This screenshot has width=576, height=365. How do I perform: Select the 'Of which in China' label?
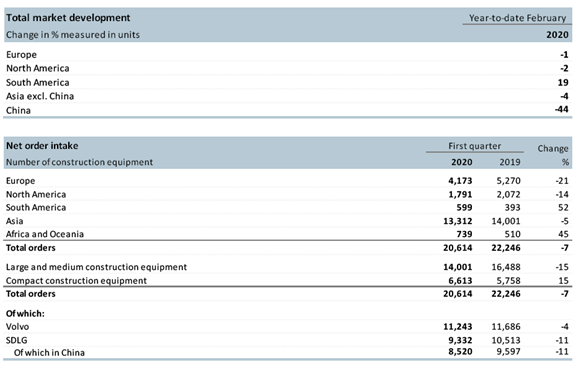click(x=49, y=353)
